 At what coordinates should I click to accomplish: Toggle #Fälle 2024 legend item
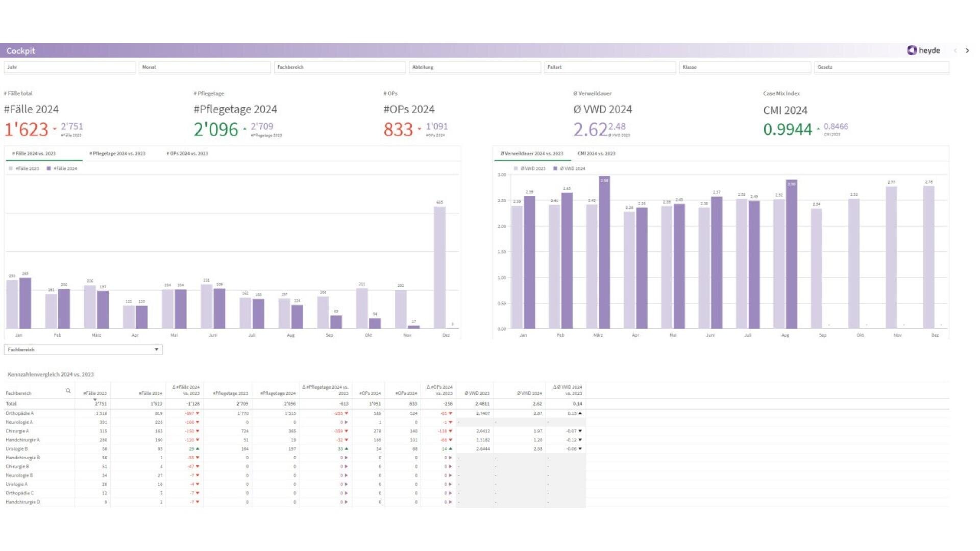coord(62,168)
